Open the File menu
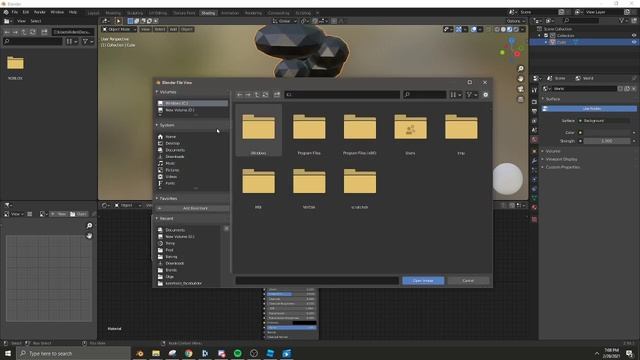Image resolution: width=640 pixels, height=360 pixels. [x=15, y=12]
